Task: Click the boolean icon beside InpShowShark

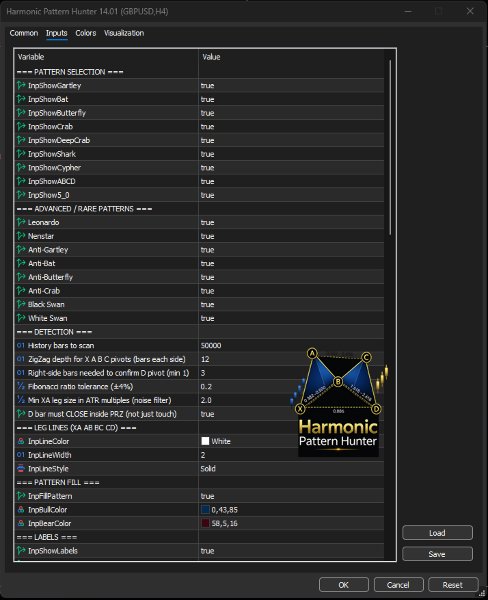Action: pyautogui.click(x=21, y=154)
